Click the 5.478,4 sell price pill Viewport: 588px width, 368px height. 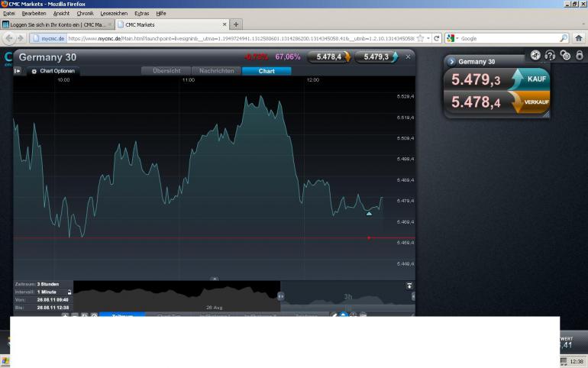329,57
